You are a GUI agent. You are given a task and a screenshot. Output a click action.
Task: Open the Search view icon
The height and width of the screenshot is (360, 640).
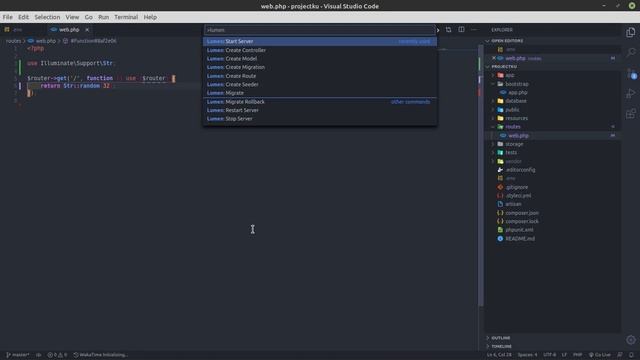(631, 52)
